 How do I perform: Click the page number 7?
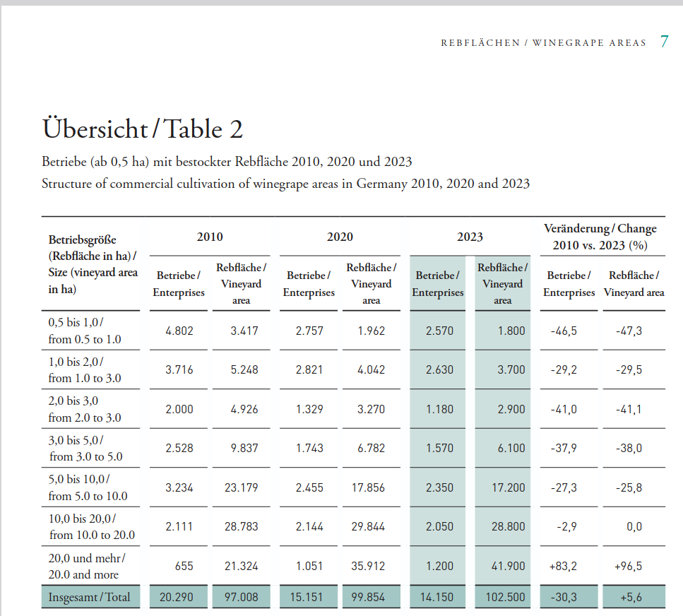pyautogui.click(x=664, y=42)
